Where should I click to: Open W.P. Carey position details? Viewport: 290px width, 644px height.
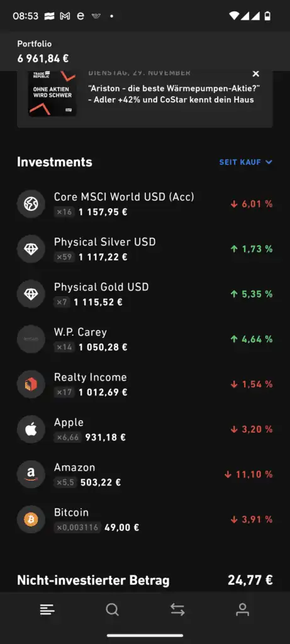coord(145,339)
